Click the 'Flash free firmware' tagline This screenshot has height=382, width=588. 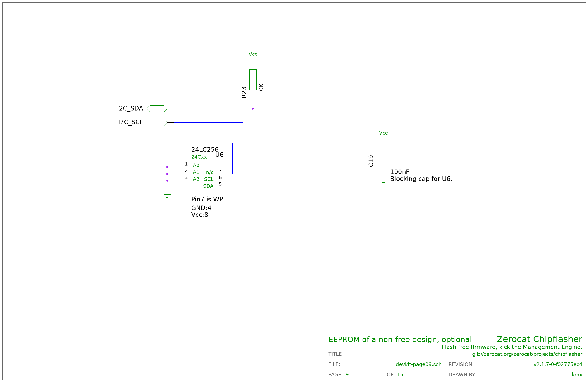(512, 347)
